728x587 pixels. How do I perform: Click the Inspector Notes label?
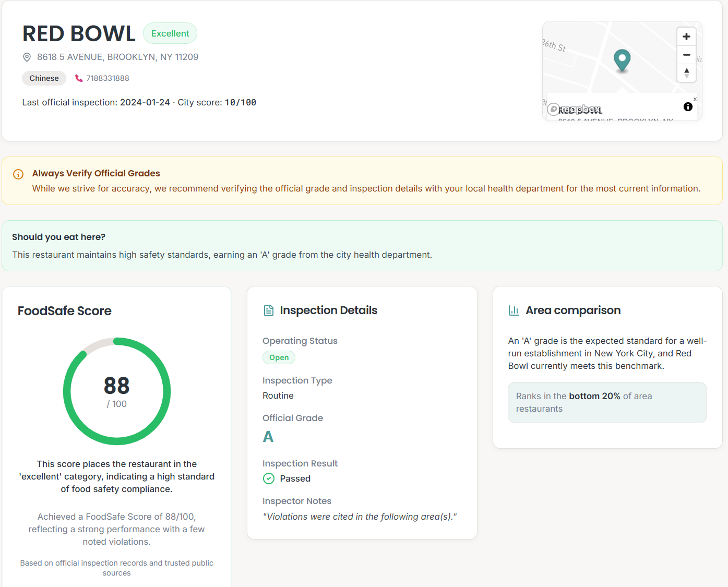(297, 501)
